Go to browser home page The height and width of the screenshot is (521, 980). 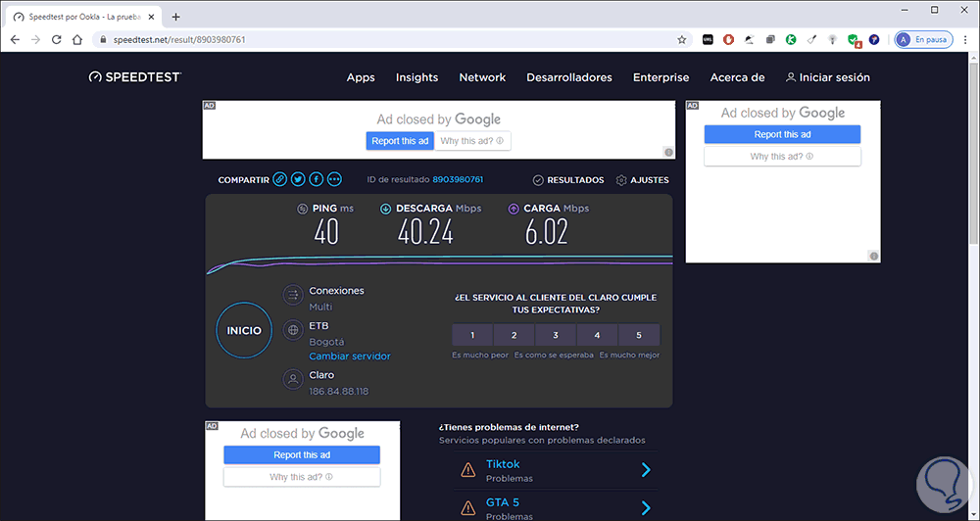click(x=76, y=39)
